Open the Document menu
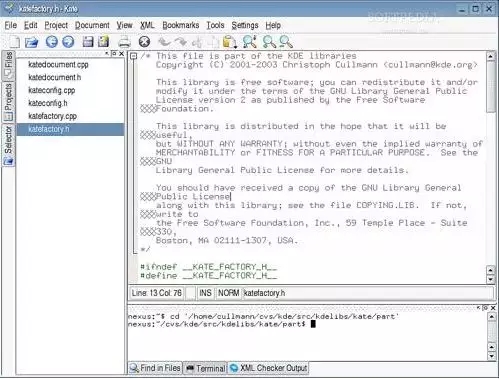 pos(92,25)
